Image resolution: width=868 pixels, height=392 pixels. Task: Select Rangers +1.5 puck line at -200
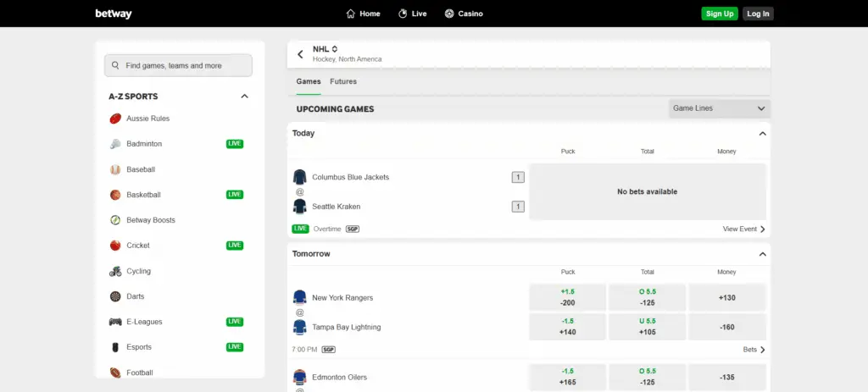pos(567,297)
